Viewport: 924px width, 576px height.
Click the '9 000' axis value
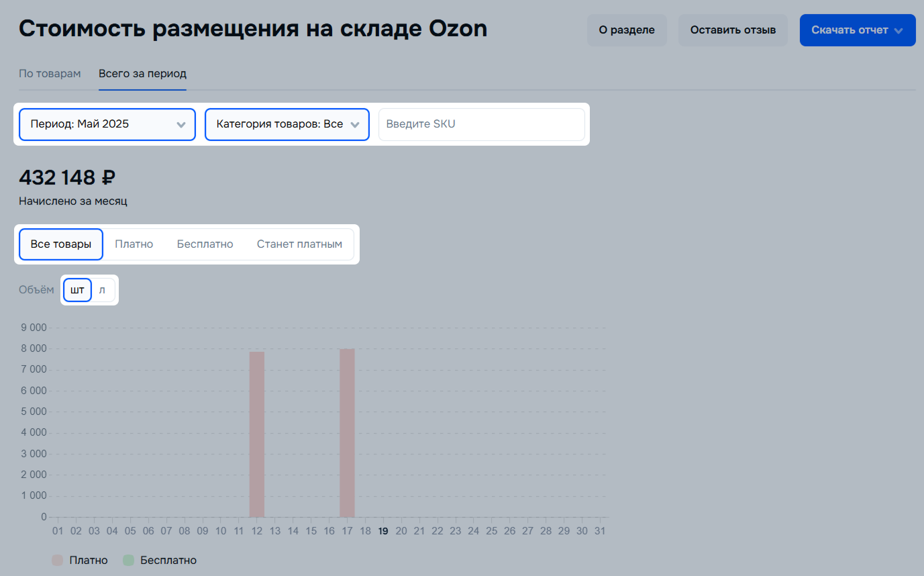point(34,328)
